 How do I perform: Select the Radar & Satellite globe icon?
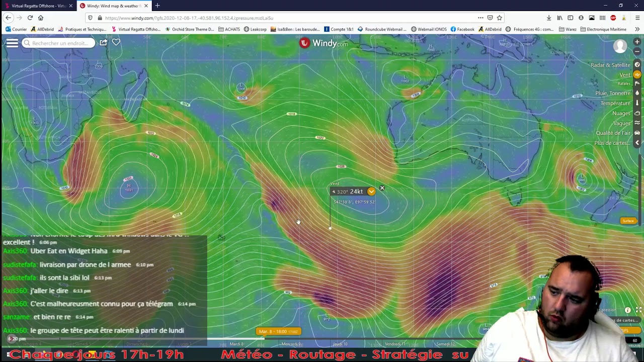(637, 65)
